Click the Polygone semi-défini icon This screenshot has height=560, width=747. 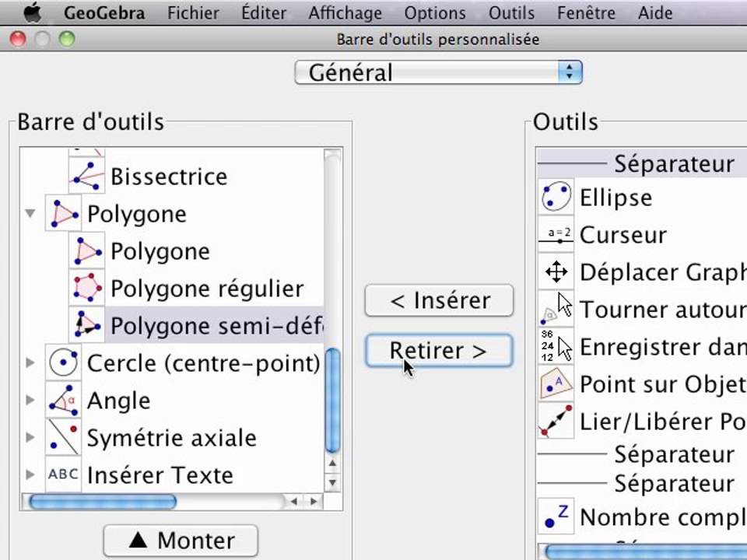point(86,325)
